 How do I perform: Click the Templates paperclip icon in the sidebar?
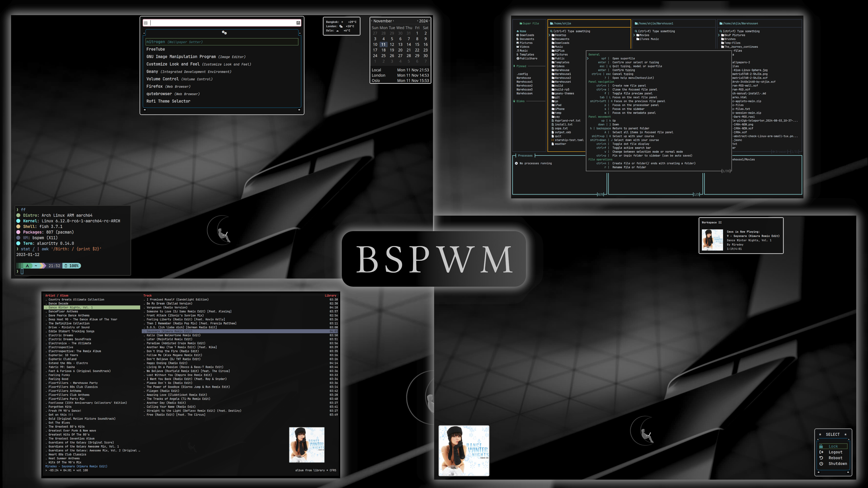[518, 55]
